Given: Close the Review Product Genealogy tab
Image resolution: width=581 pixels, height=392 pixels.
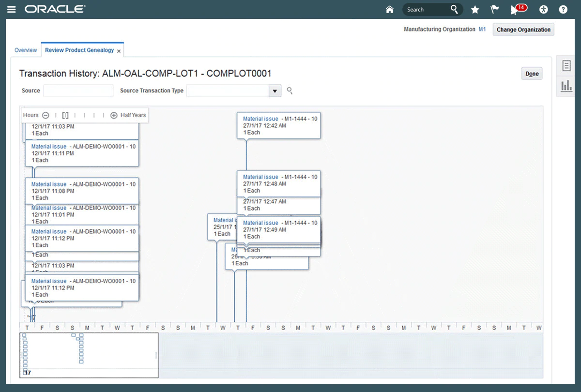Looking at the screenshot, I should point(119,51).
